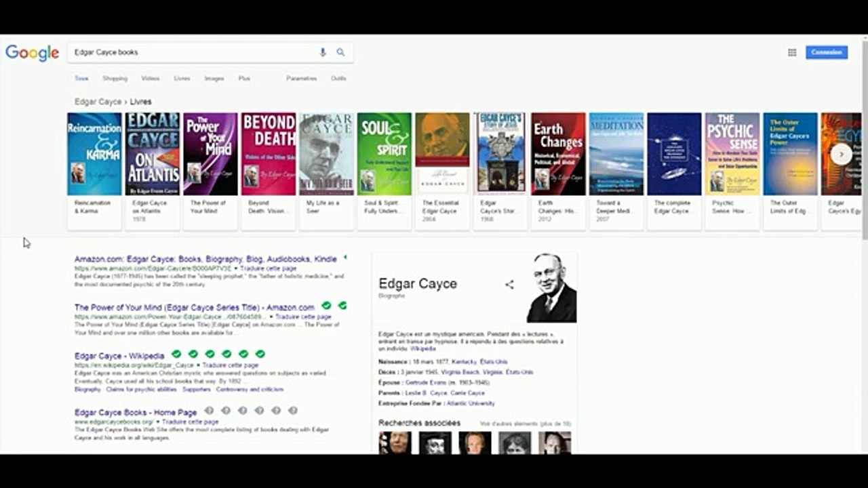
Task: Open the Edgar Cayce on Atlantis book cover
Action: click(x=153, y=154)
